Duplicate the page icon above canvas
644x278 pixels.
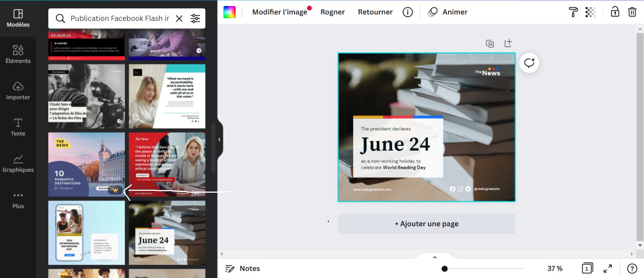490,43
